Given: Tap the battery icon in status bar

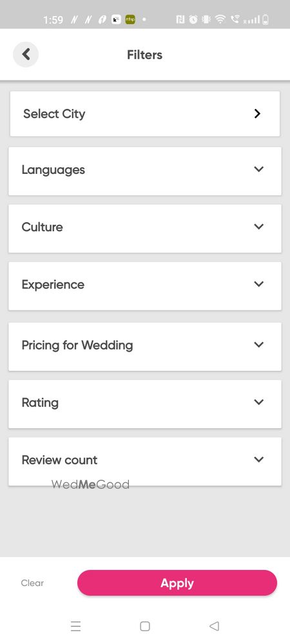Looking at the screenshot, I should pyautogui.click(x=266, y=19).
